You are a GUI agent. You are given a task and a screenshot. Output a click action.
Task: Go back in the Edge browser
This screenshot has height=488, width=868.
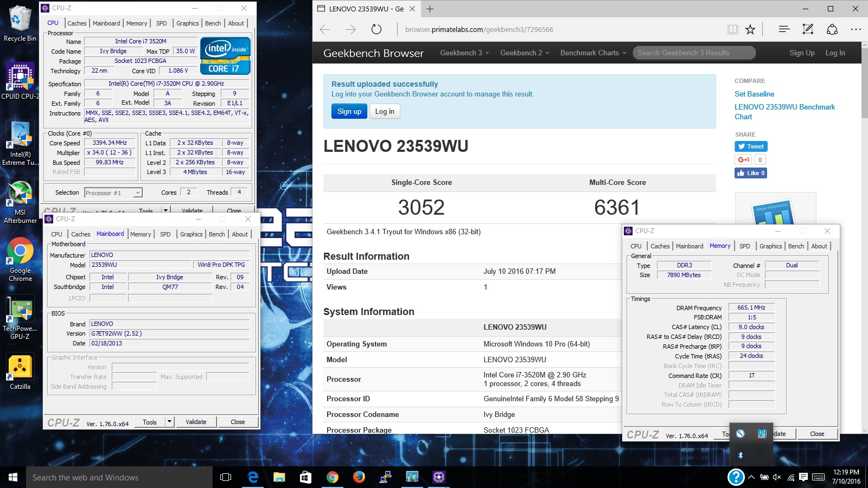pos(325,29)
